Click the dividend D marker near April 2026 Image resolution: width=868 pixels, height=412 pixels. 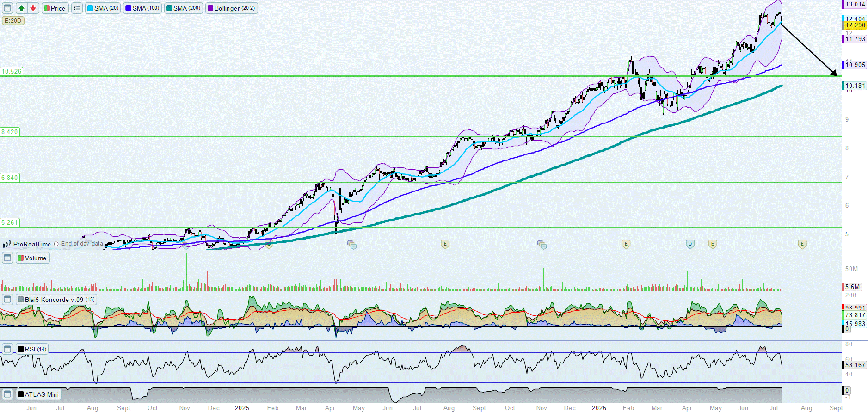tap(690, 244)
